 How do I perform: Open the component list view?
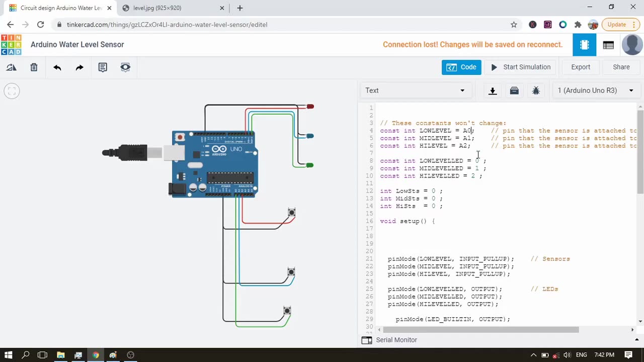608,45
